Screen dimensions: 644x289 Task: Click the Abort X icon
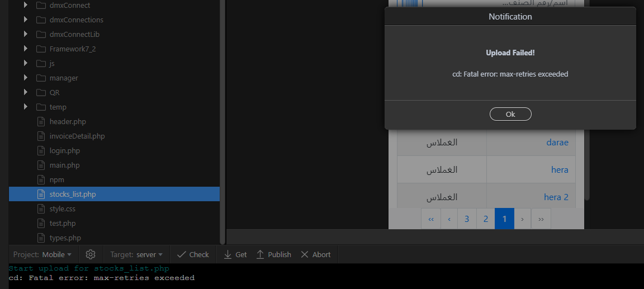(x=304, y=254)
